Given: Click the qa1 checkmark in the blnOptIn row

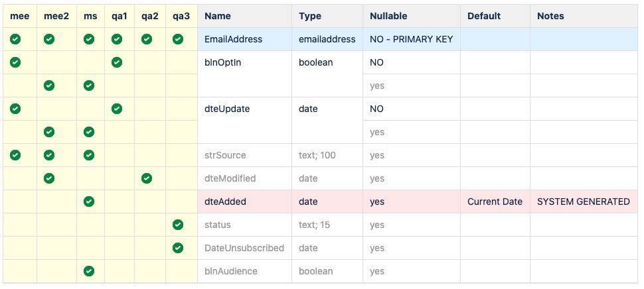Looking at the screenshot, I should [x=117, y=62].
